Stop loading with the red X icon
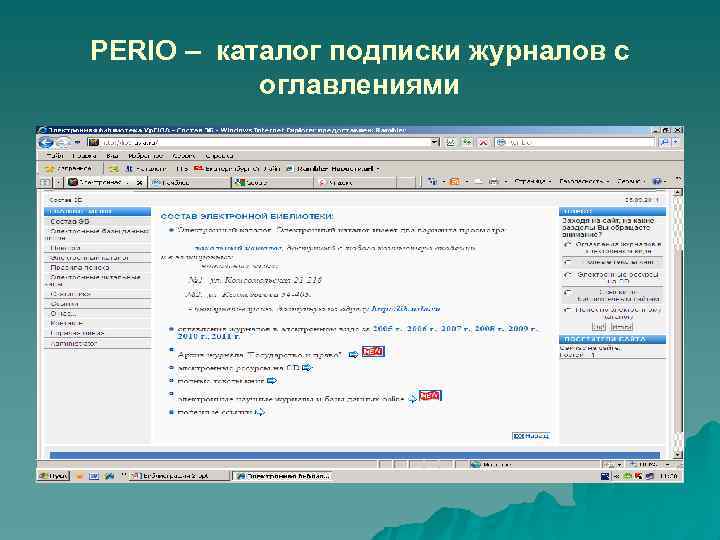This screenshot has height=540, width=720. (x=484, y=143)
